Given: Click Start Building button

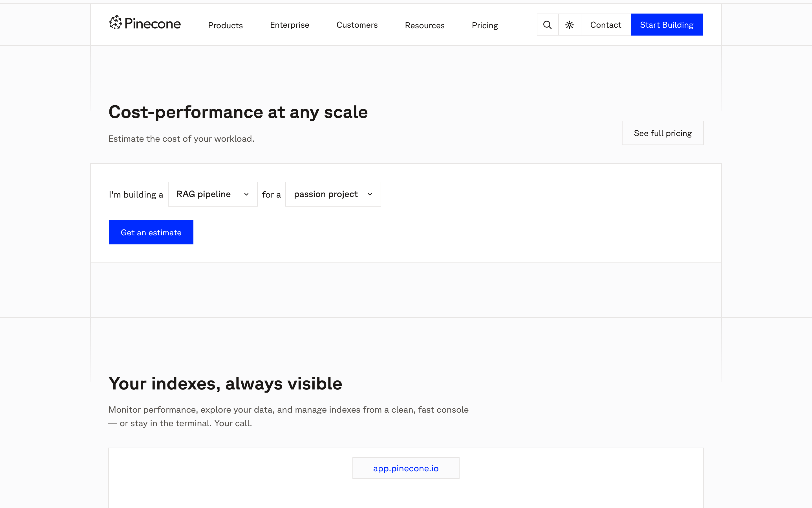Looking at the screenshot, I should 667,25.
